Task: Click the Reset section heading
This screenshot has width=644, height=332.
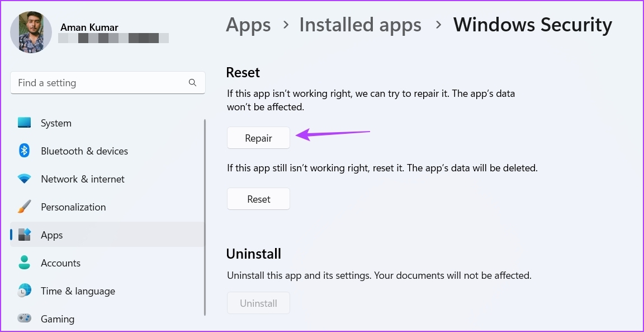Action: click(x=243, y=72)
